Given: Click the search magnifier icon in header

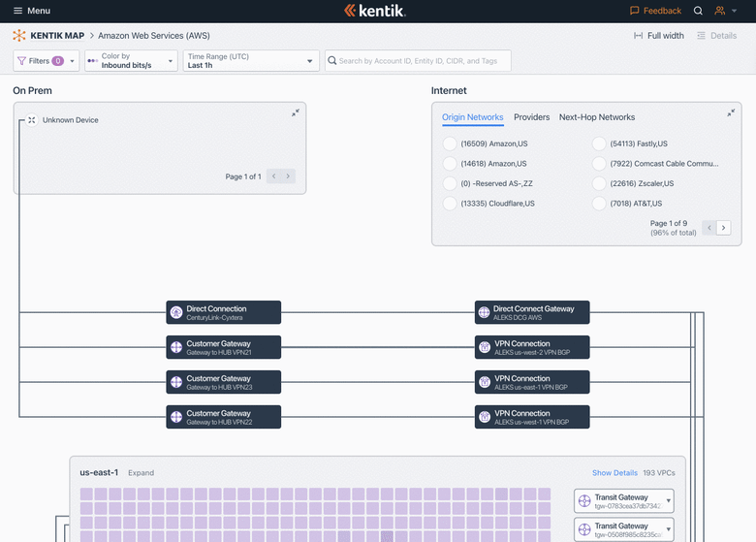Looking at the screenshot, I should [698, 11].
